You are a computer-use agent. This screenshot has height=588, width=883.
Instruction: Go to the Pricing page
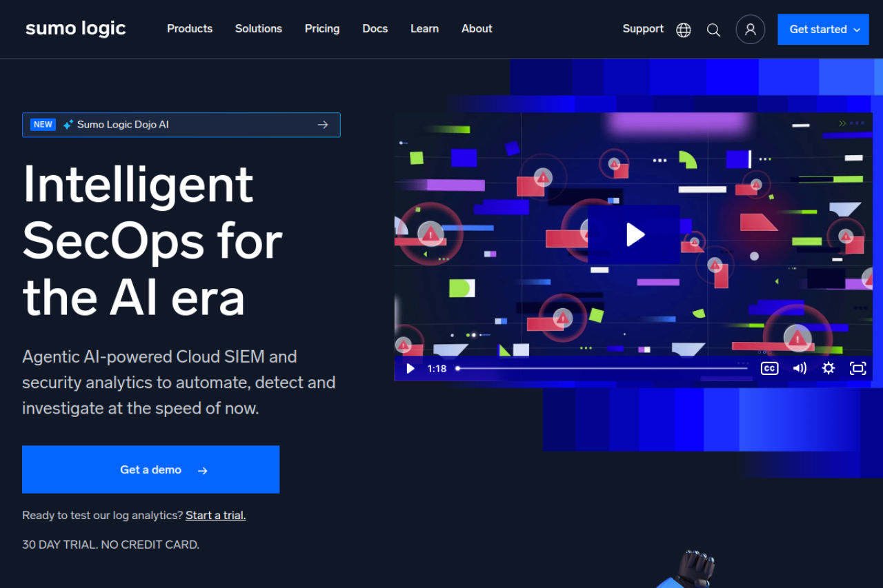322,29
